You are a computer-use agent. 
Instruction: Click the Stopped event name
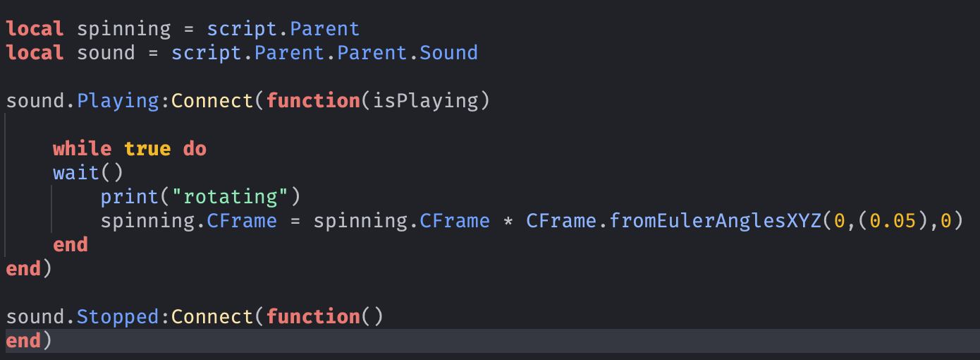pos(118,317)
